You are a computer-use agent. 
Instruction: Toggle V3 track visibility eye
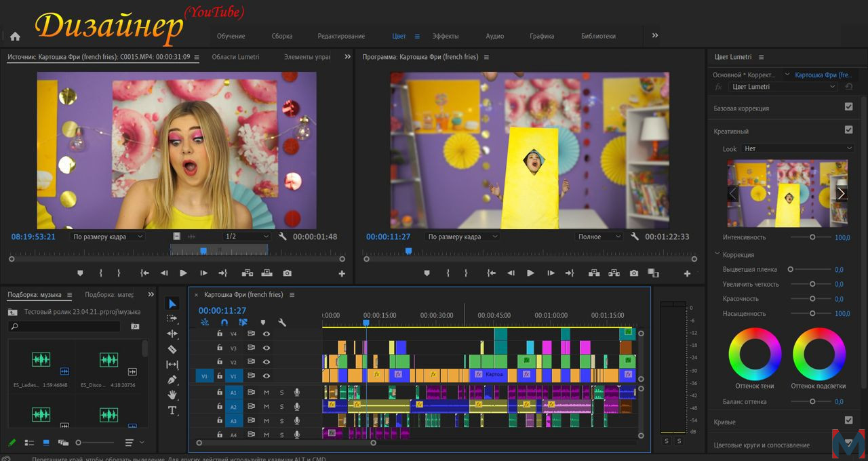tap(267, 348)
